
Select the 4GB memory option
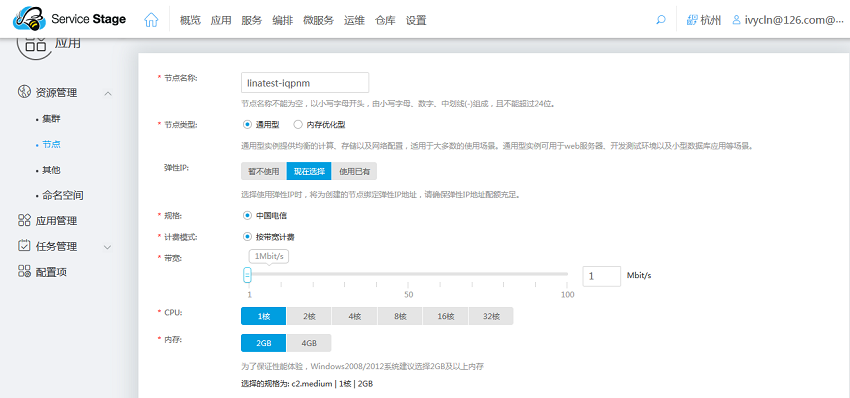point(309,343)
